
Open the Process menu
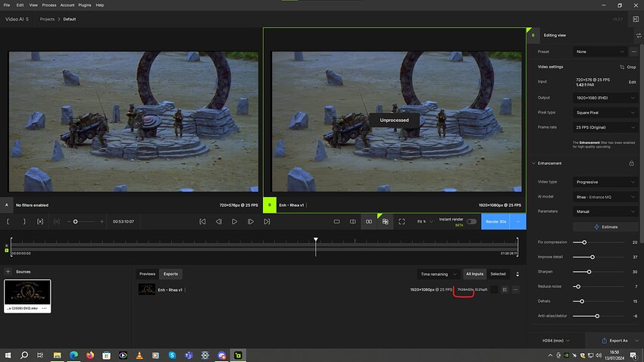(49, 5)
